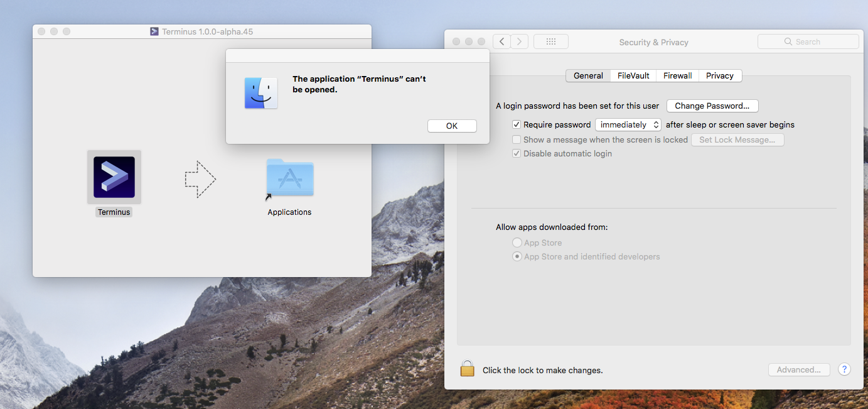This screenshot has height=409, width=868.
Task: Open the Show All preferences grid icon
Action: click(550, 41)
